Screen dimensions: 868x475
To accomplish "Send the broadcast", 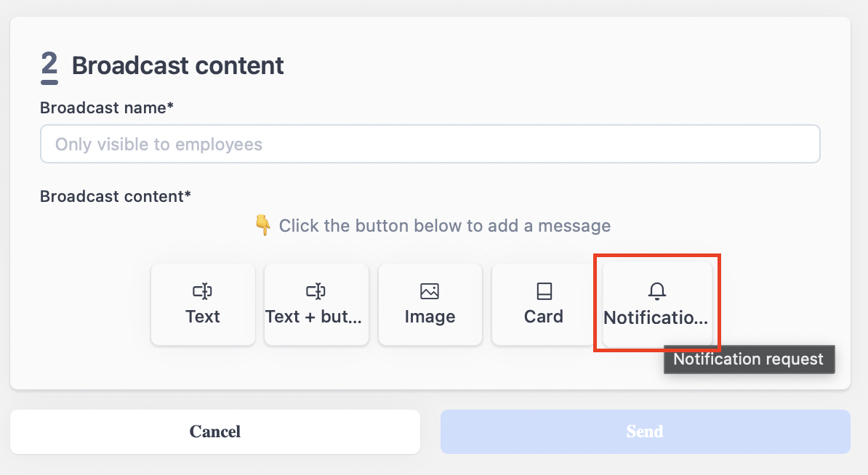I will tap(646, 431).
